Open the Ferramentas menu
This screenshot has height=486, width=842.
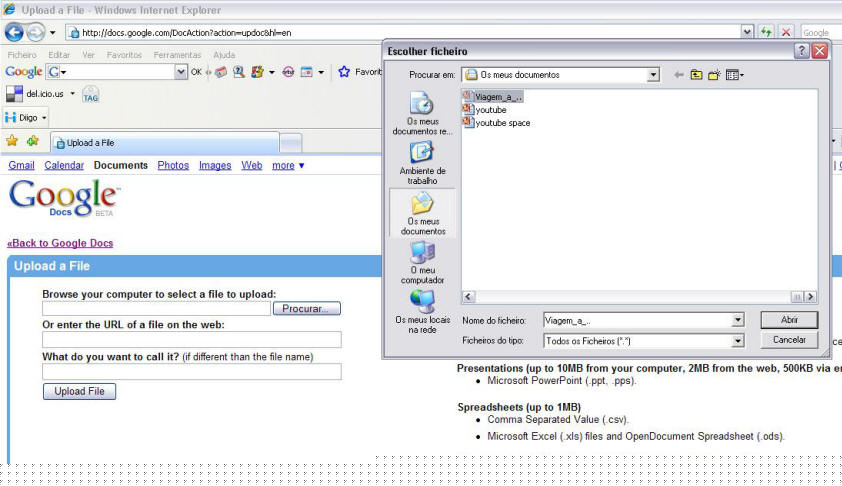(x=177, y=55)
